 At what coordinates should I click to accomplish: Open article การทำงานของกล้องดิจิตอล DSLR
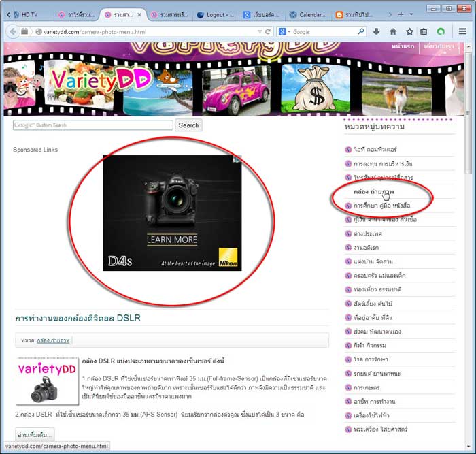78,318
